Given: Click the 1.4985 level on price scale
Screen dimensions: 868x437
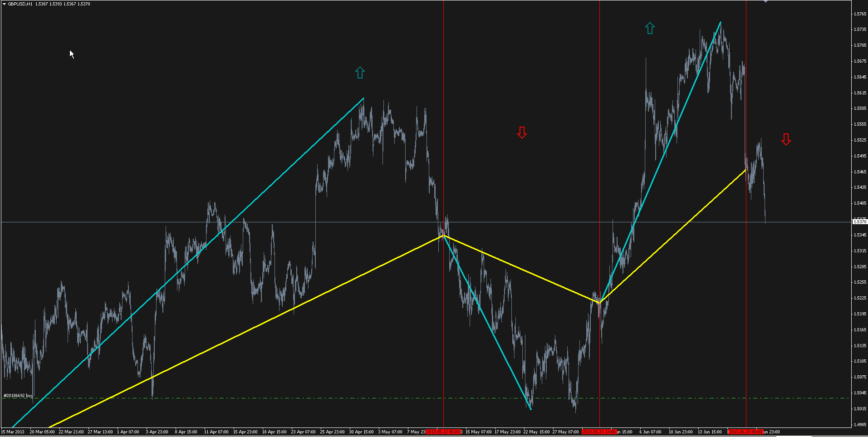Looking at the screenshot, I should (x=860, y=425).
